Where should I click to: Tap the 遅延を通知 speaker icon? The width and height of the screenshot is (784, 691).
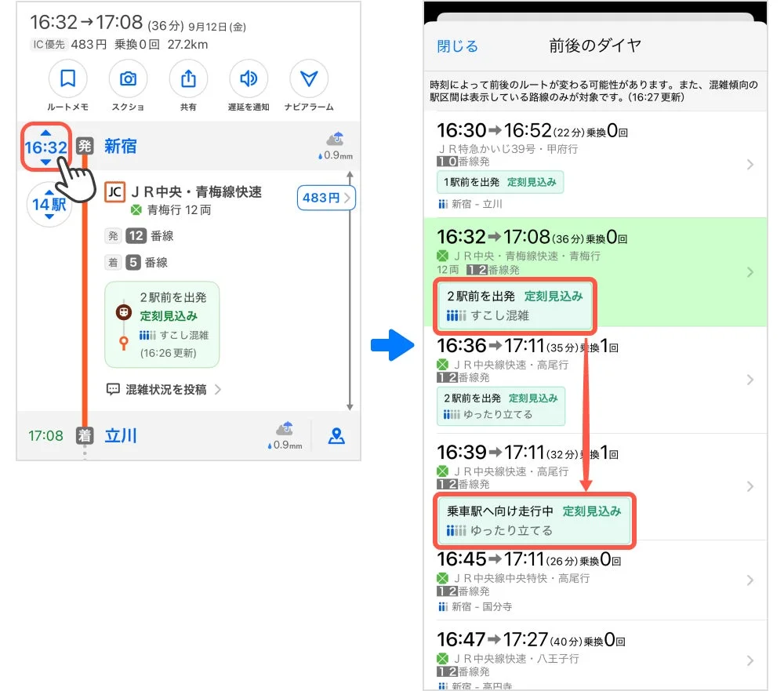coord(249,79)
